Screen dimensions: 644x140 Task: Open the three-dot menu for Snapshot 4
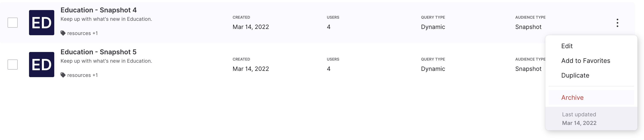(x=617, y=23)
